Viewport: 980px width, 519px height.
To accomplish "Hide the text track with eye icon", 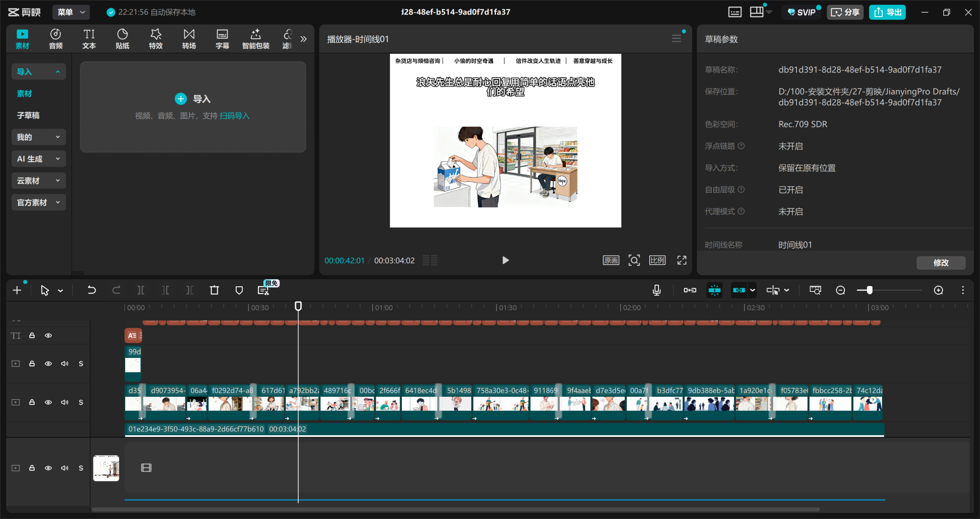I will click(x=48, y=336).
